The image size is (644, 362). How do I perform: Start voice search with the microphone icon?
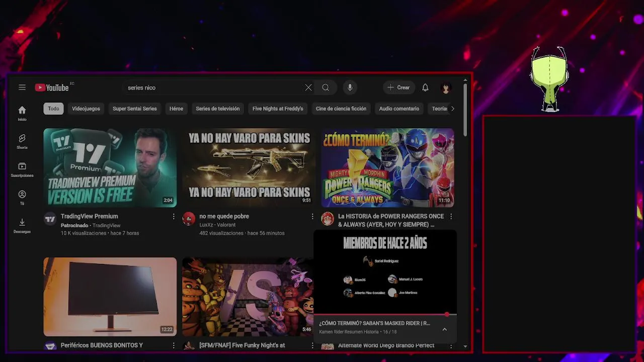tap(350, 87)
